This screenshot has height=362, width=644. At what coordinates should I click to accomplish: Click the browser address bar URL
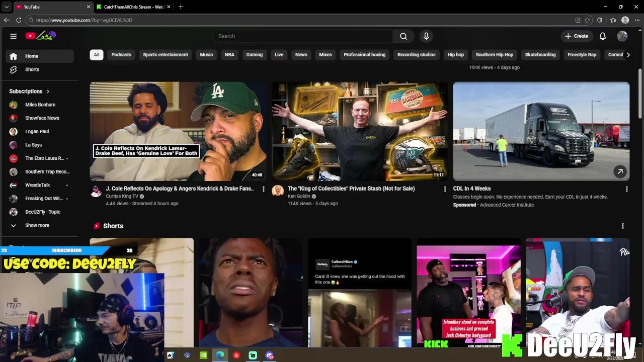click(84, 20)
